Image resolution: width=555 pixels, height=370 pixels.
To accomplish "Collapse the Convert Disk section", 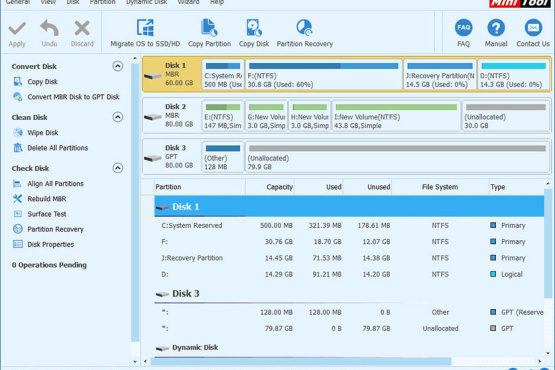I will click(118, 66).
